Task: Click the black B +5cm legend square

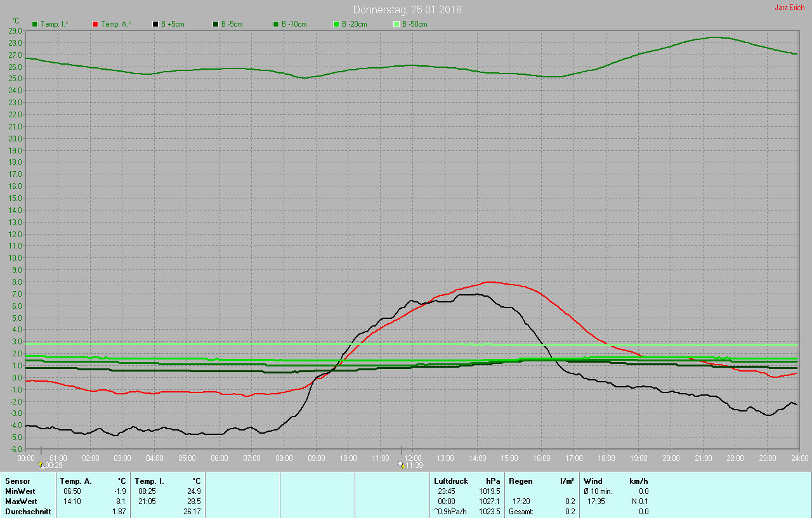Action: [155, 24]
